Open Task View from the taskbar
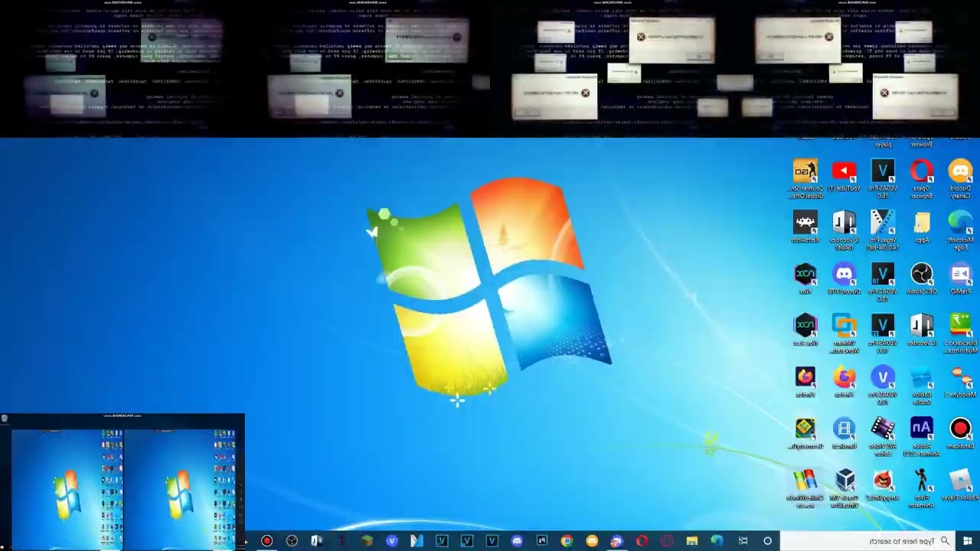Screen dimensions: 980x551 click(743, 541)
